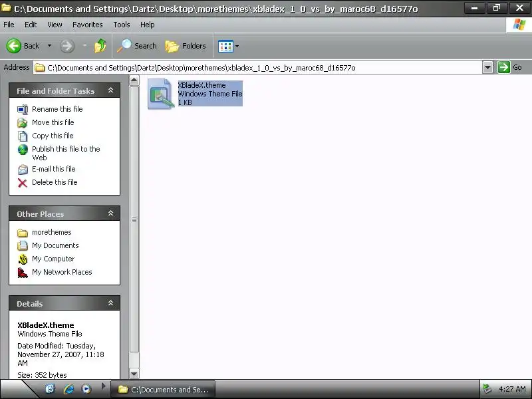This screenshot has height=399, width=532.
Task: Click the Up folder icon
Action: click(100, 45)
